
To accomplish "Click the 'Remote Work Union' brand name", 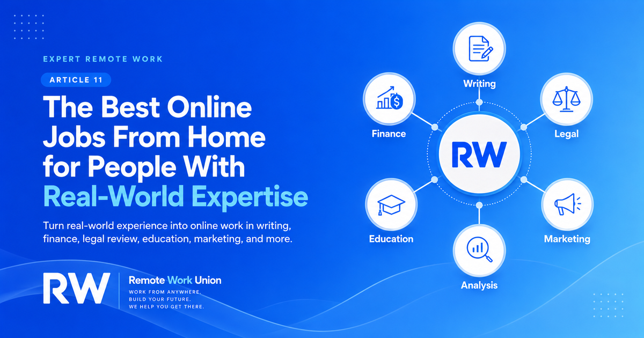I will pyautogui.click(x=175, y=280).
